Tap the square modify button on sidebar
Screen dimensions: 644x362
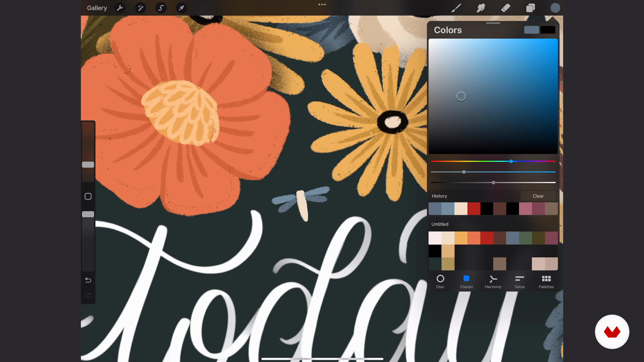pyautogui.click(x=88, y=196)
